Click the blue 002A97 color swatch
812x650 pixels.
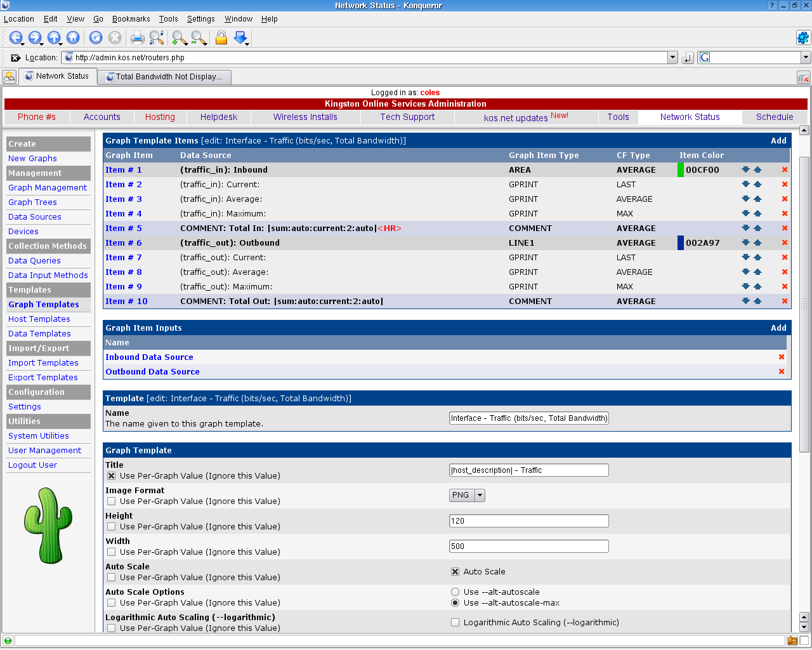pyautogui.click(x=681, y=242)
